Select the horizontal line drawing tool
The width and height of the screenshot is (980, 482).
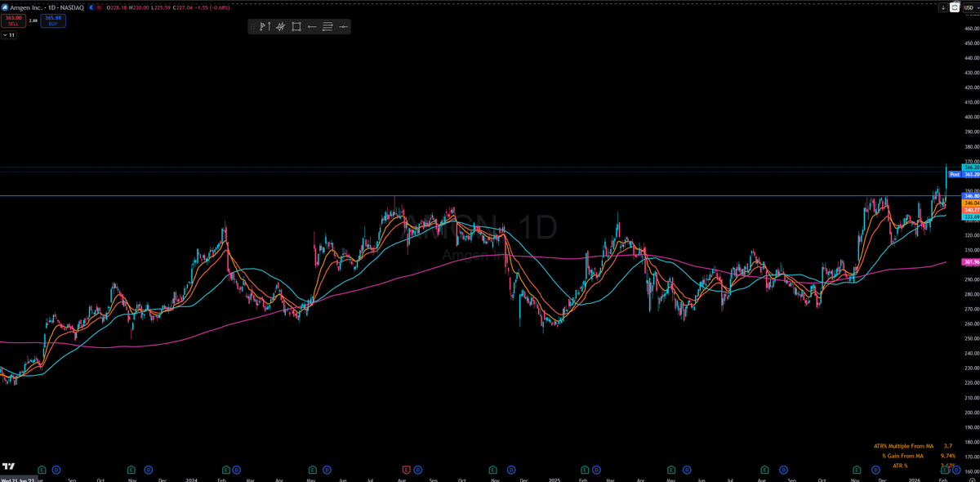(x=343, y=27)
